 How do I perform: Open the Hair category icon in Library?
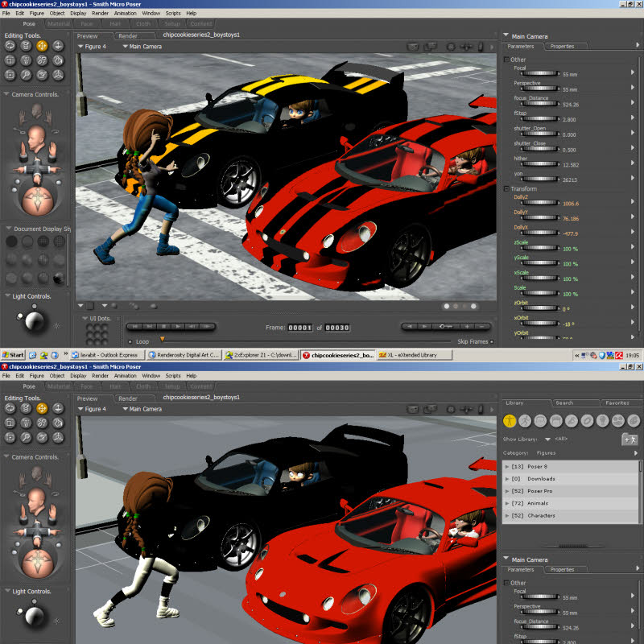point(555,420)
